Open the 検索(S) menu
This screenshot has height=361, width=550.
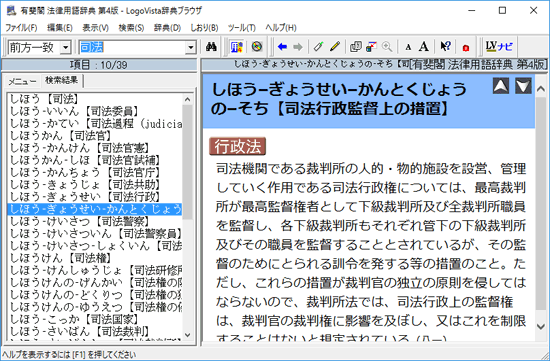tap(131, 28)
